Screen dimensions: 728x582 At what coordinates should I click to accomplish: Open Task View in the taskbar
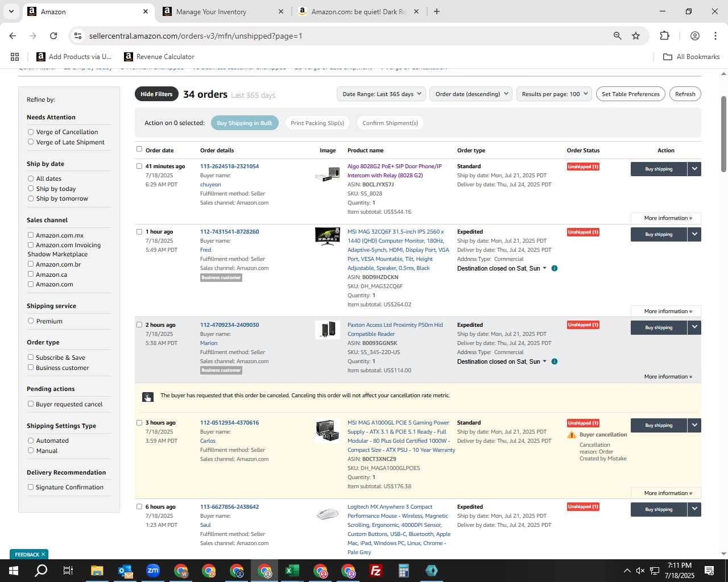coord(68,571)
